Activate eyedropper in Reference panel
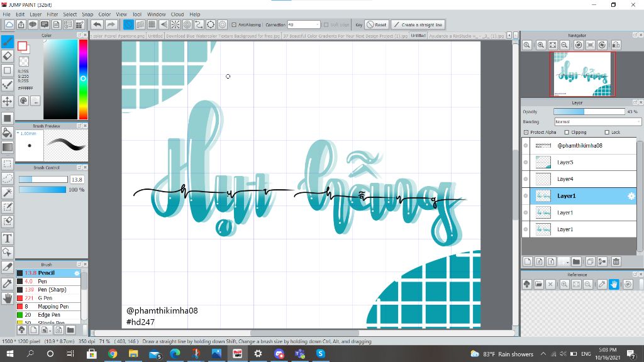 pos(602,284)
